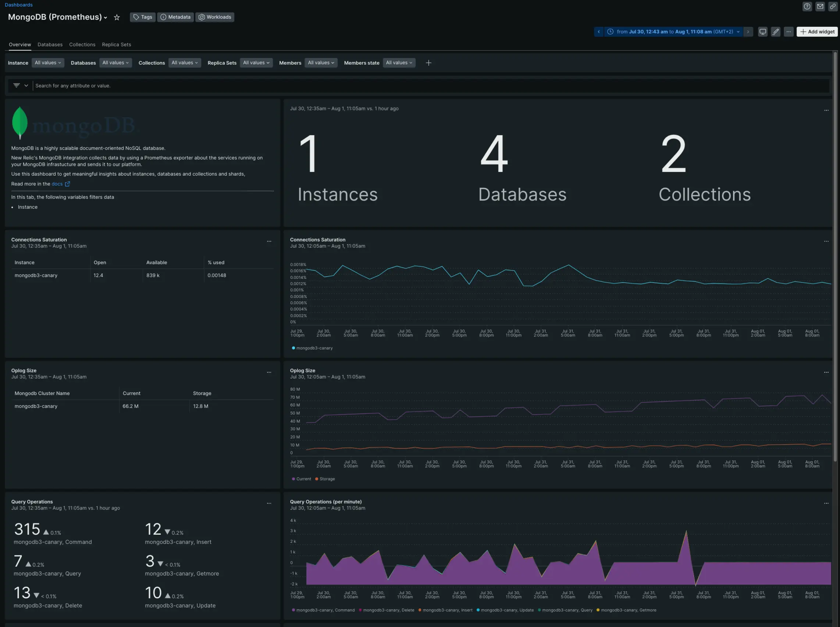Toggle the Insert series in Query legend
The width and height of the screenshot is (840, 627).
445,610
